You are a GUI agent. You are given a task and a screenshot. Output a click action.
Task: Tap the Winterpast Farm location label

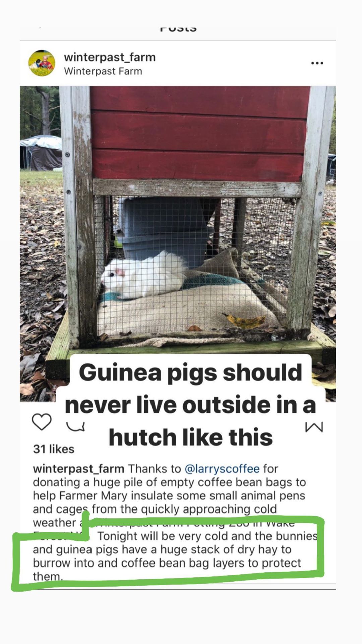tap(103, 71)
